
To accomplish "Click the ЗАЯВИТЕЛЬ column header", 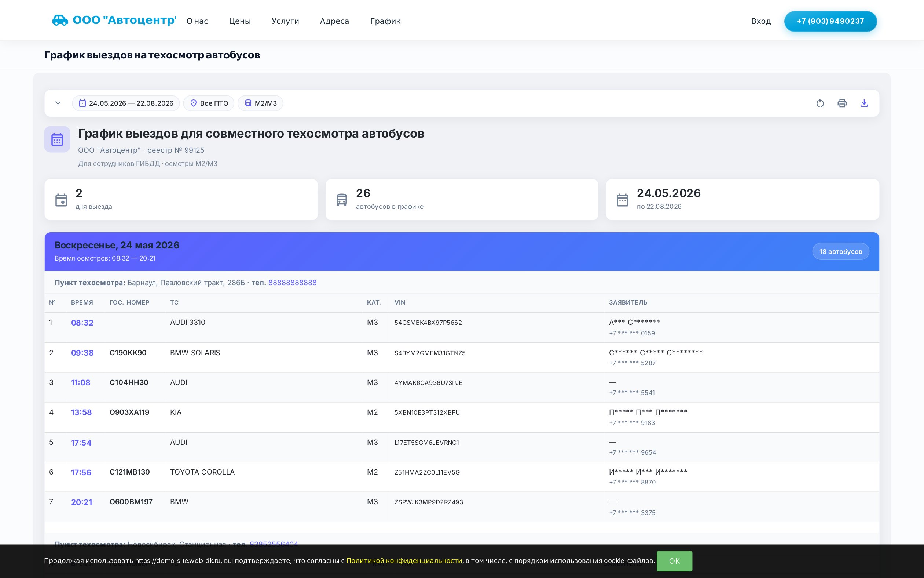I will [628, 302].
